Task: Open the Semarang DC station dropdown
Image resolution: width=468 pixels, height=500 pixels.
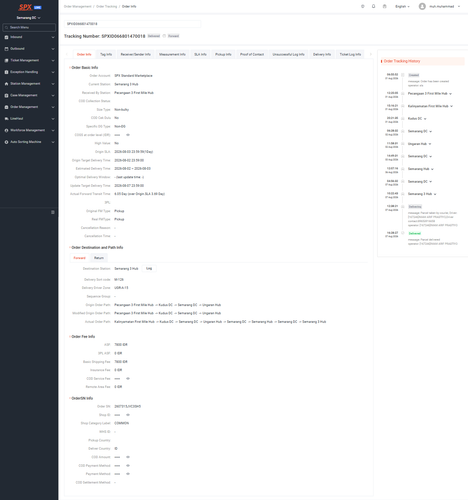Action: (29, 18)
